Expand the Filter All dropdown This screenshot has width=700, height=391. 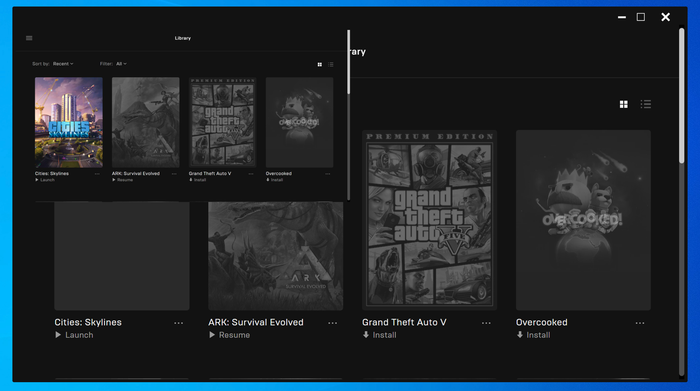coord(121,64)
